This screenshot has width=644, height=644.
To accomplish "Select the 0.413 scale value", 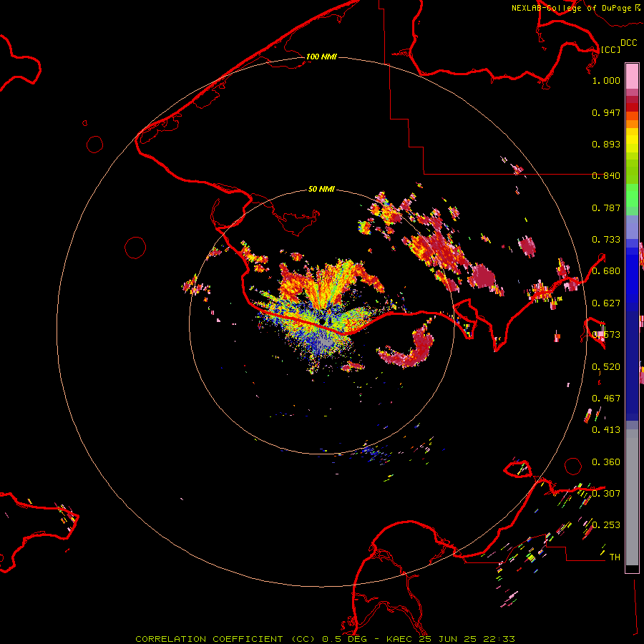I will click(x=606, y=430).
